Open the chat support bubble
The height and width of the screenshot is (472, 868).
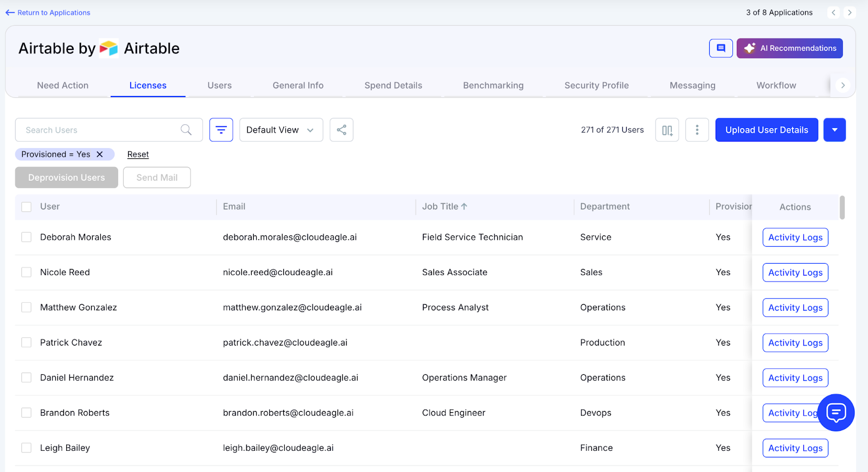(836, 413)
